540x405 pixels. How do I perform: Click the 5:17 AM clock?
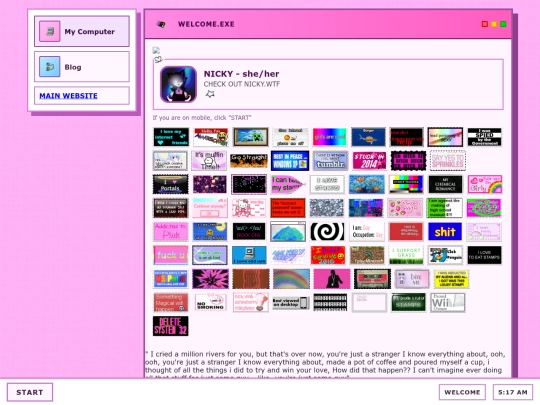512,392
